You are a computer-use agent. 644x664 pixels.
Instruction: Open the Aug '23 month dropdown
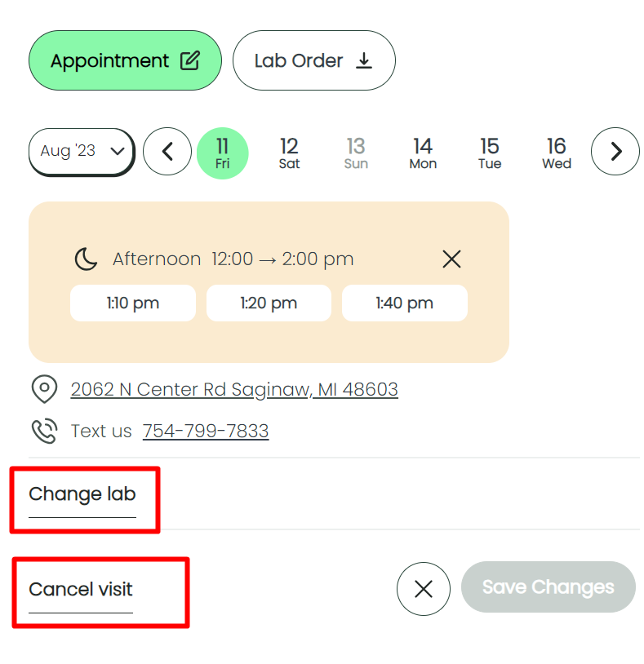pos(81,152)
